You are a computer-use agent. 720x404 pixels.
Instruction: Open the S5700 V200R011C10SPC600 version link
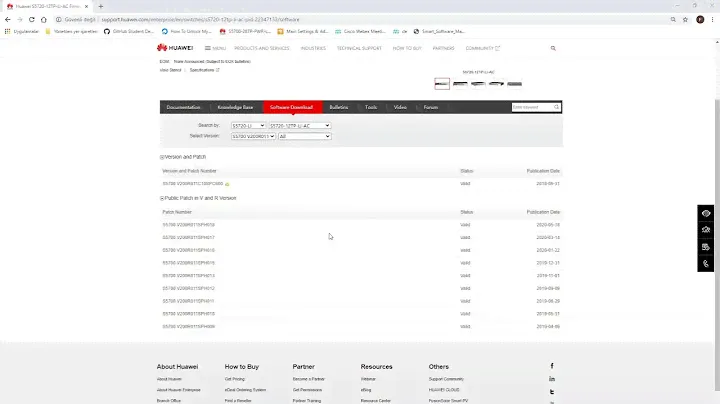193,184
